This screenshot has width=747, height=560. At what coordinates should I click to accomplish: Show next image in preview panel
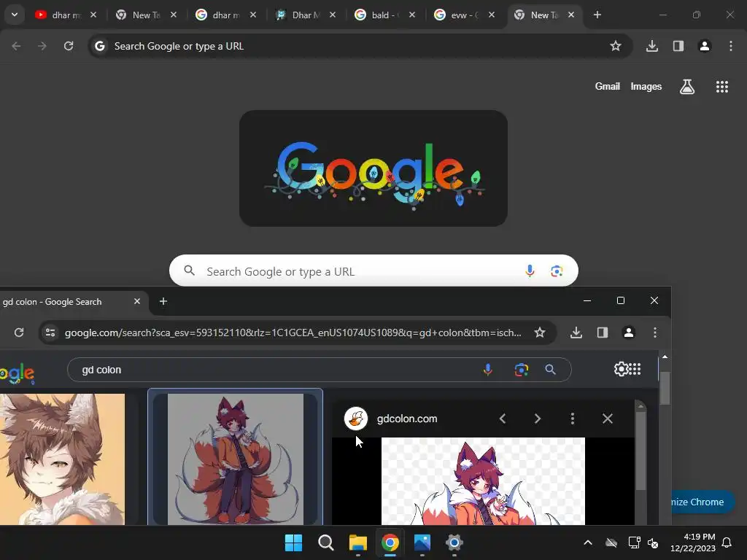pos(538,419)
